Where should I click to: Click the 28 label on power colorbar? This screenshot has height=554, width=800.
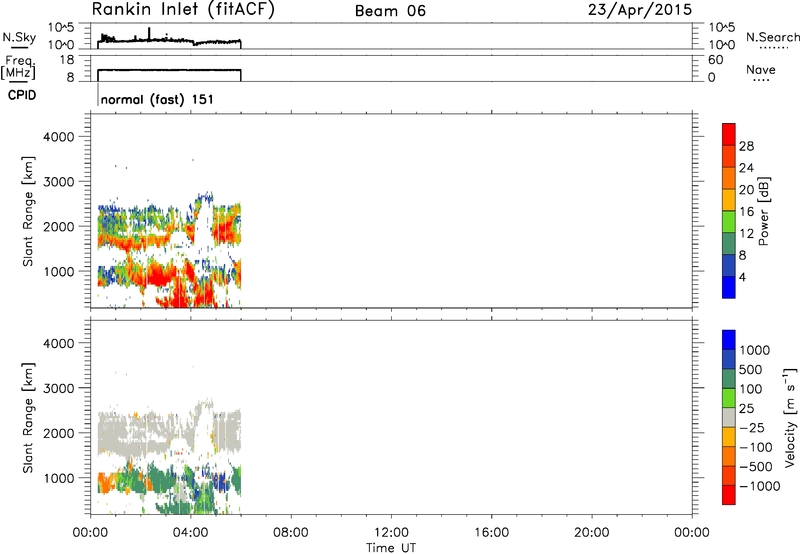tap(746, 146)
